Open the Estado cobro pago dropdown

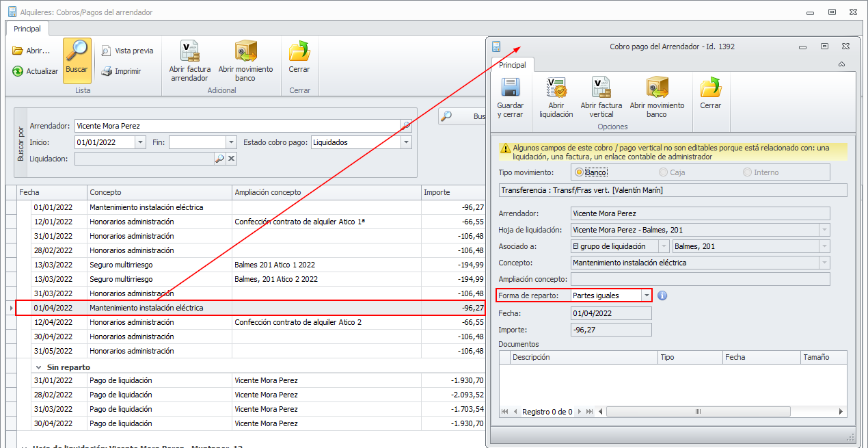coord(407,142)
